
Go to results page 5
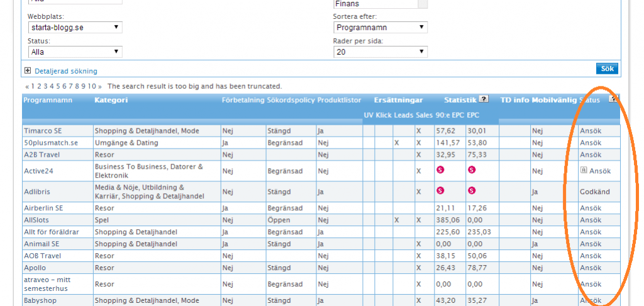coord(58,86)
